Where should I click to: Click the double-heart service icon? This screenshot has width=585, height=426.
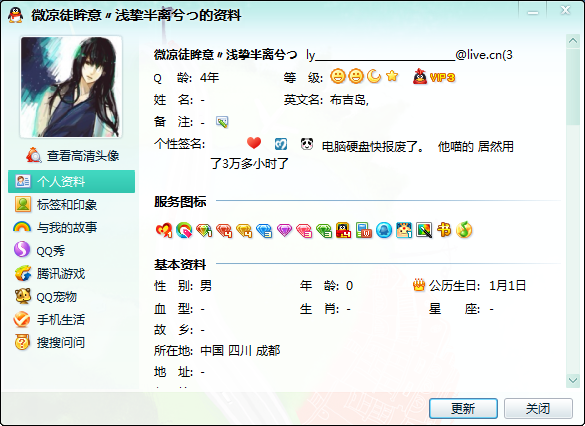tap(164, 230)
